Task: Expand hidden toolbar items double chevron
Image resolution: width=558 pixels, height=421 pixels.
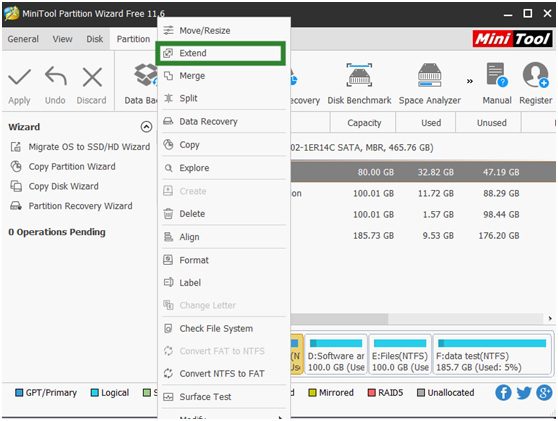Action: (470, 81)
